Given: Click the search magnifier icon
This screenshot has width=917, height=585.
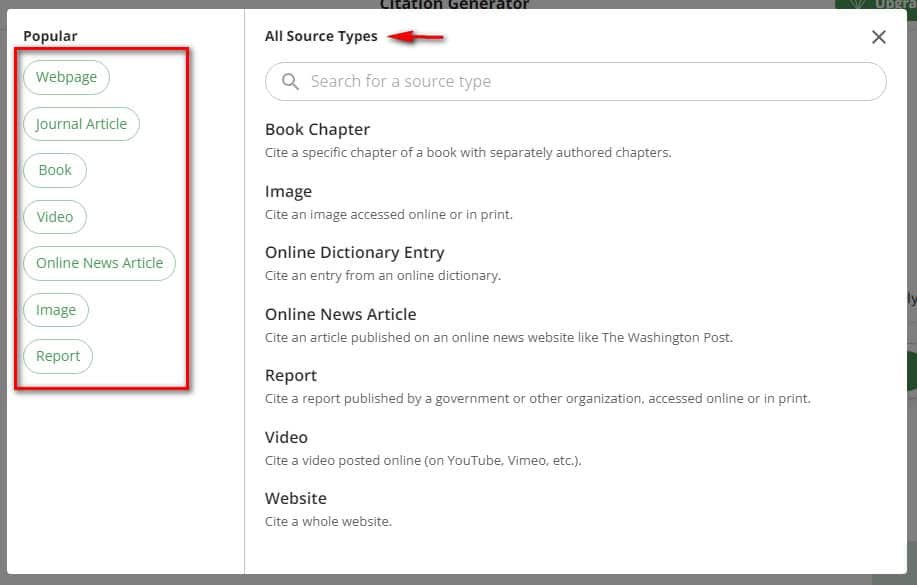Looking at the screenshot, I should (290, 81).
